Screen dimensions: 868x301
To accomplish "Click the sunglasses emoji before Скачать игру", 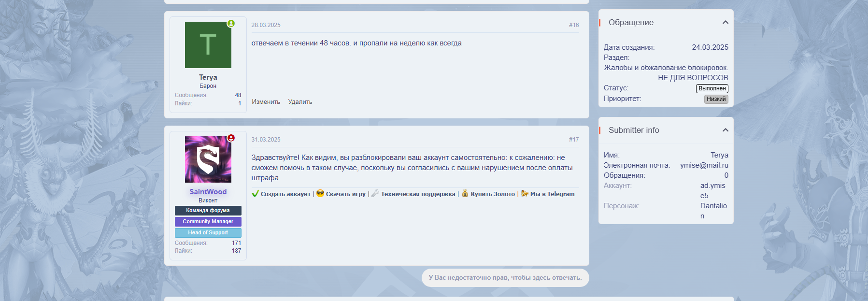I will [320, 194].
